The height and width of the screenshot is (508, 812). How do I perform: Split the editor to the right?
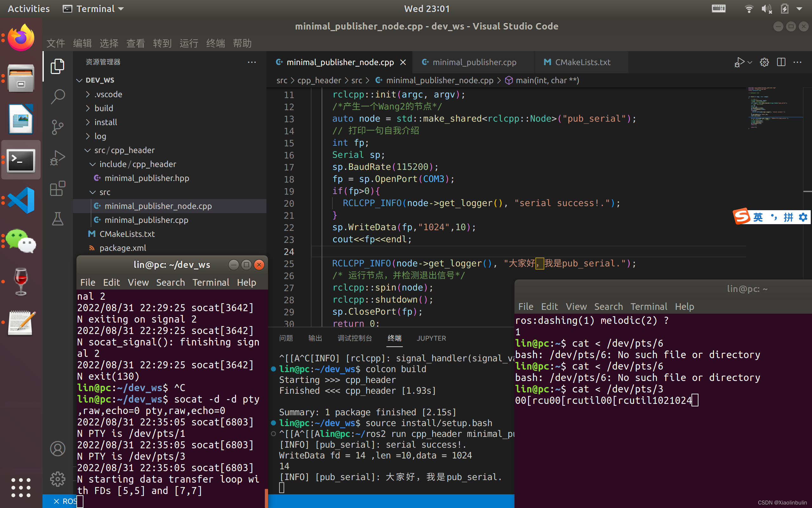(x=781, y=62)
